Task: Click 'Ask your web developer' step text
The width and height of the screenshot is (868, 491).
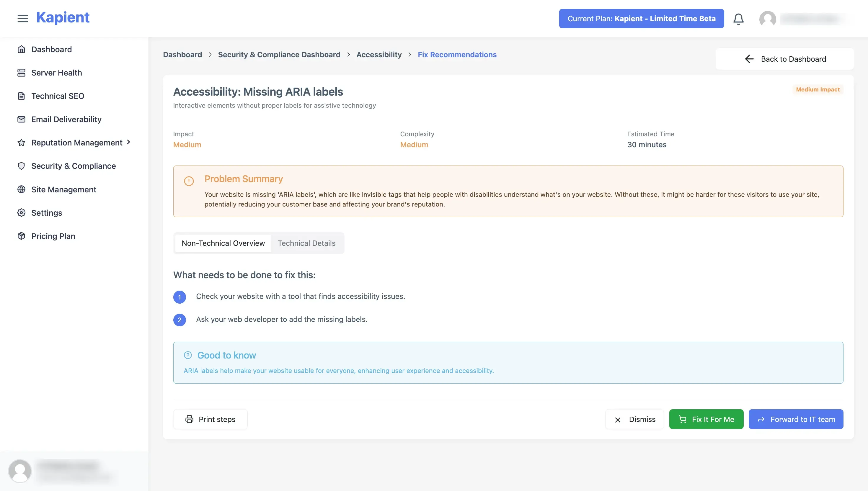Action: tap(282, 319)
